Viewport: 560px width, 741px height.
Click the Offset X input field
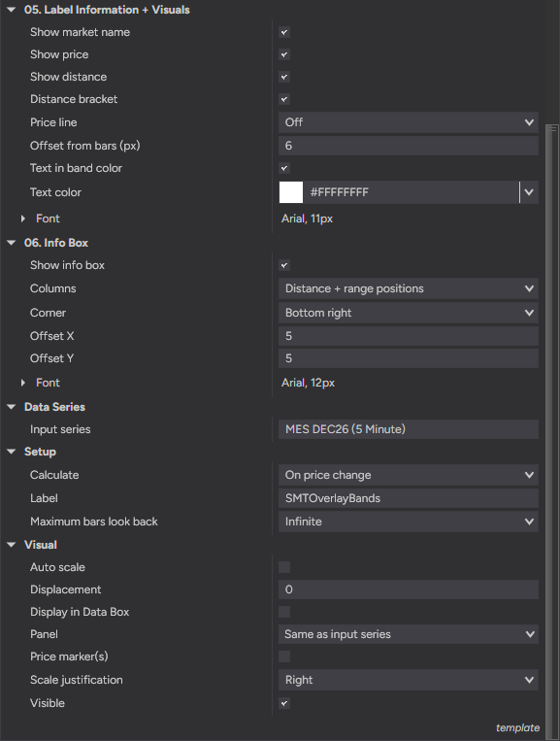[409, 336]
